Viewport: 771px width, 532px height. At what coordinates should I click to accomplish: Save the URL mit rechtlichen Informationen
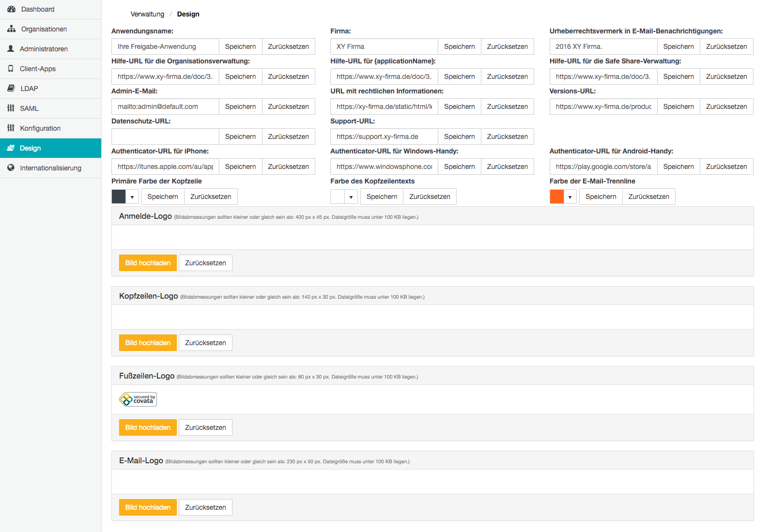tap(459, 106)
